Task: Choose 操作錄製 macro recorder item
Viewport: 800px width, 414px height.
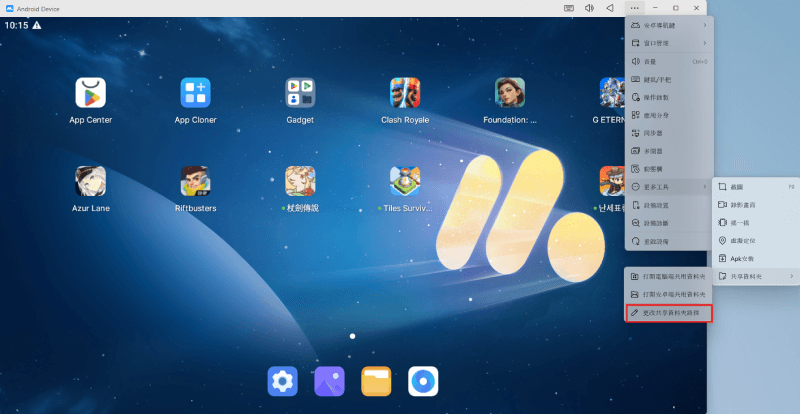Action: point(669,97)
